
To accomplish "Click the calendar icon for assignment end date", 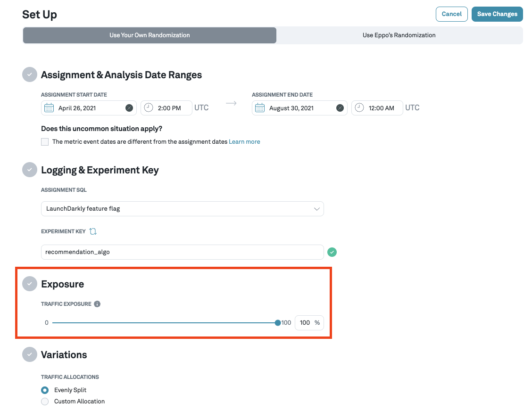I will [260, 108].
